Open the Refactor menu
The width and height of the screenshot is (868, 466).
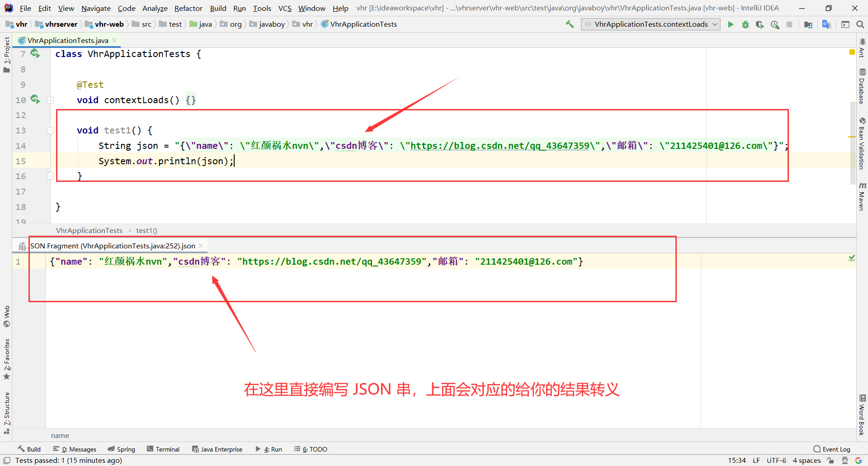click(x=189, y=8)
